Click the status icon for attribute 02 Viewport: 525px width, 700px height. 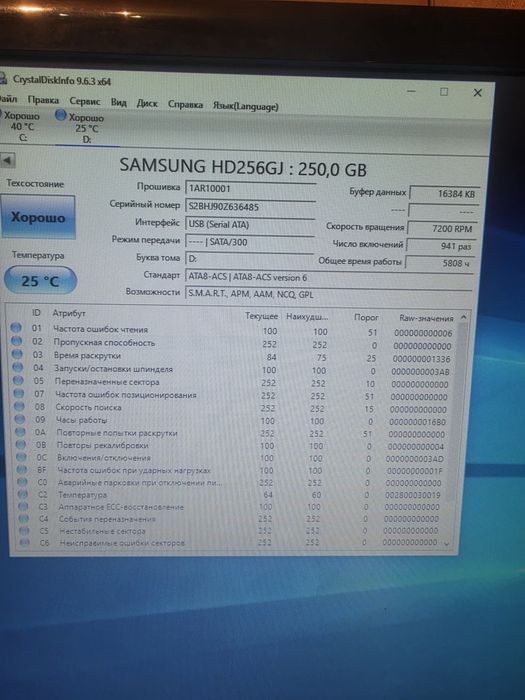click(x=17, y=341)
